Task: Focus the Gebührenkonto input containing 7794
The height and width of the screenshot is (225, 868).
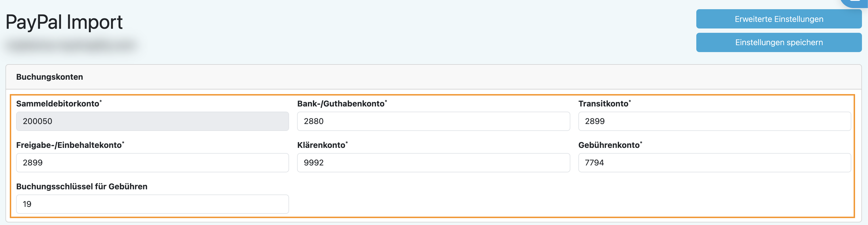Action: 714,163
